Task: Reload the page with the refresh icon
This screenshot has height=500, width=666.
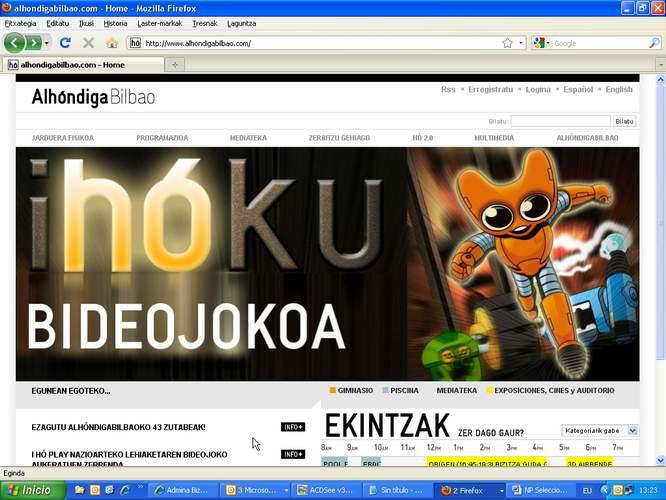Action: 65,43
